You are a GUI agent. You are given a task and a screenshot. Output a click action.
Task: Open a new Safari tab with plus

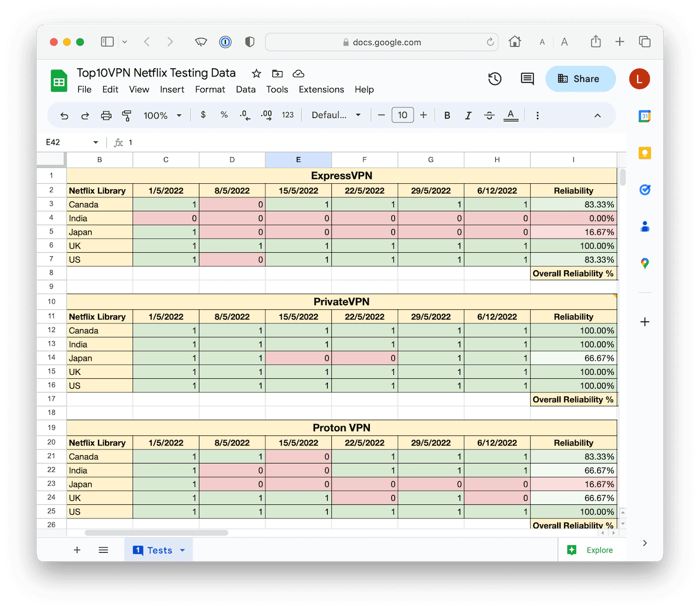point(619,41)
